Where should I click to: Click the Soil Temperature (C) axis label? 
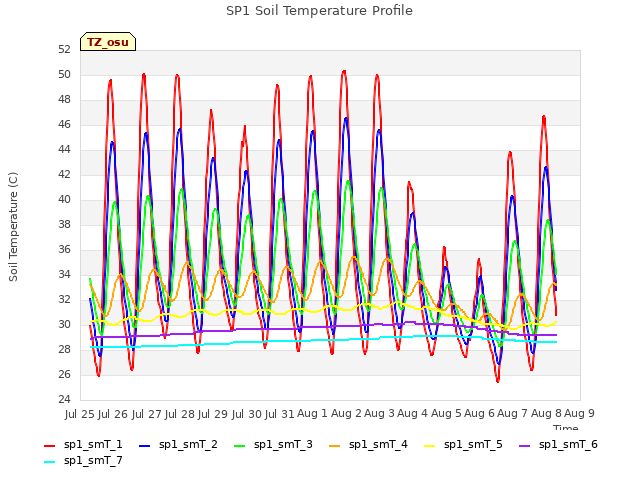(x=13, y=227)
